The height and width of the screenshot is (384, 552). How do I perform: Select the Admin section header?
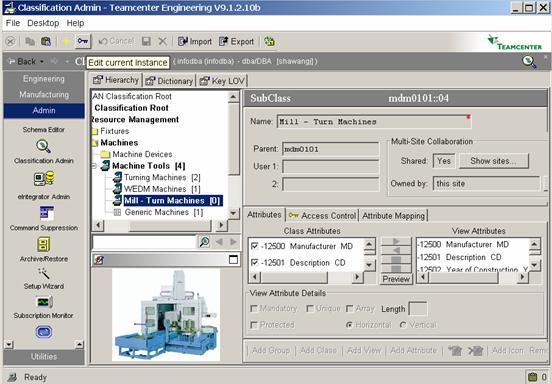pos(44,111)
